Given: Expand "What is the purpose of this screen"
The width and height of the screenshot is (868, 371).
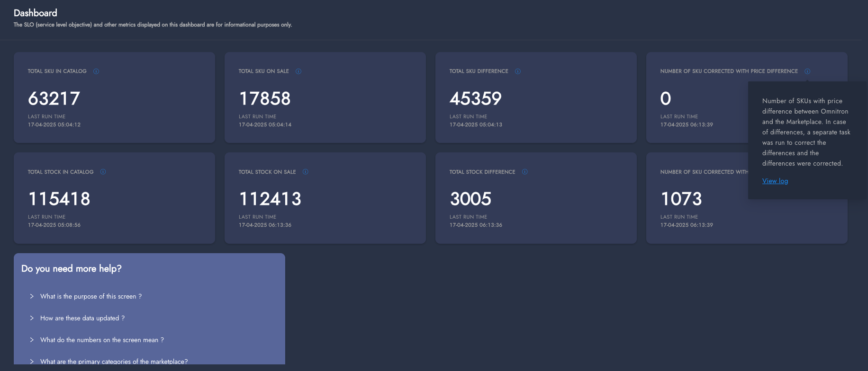Looking at the screenshot, I should point(90,296).
